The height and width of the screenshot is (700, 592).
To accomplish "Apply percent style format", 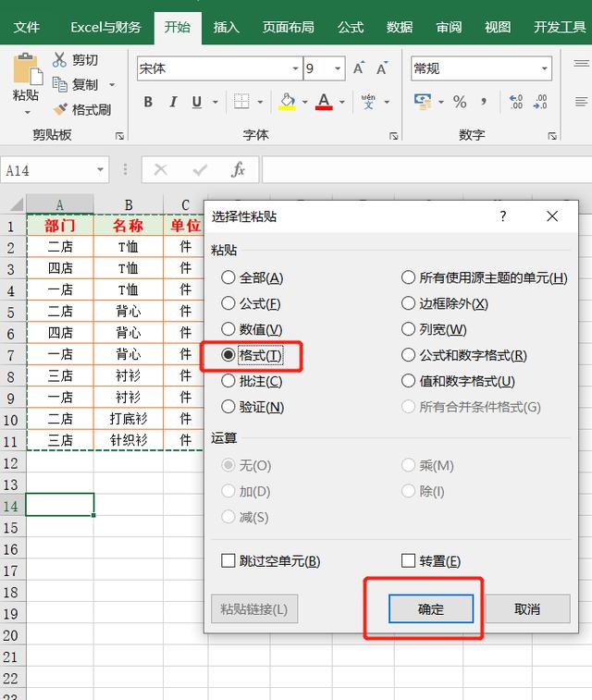I will (x=460, y=102).
